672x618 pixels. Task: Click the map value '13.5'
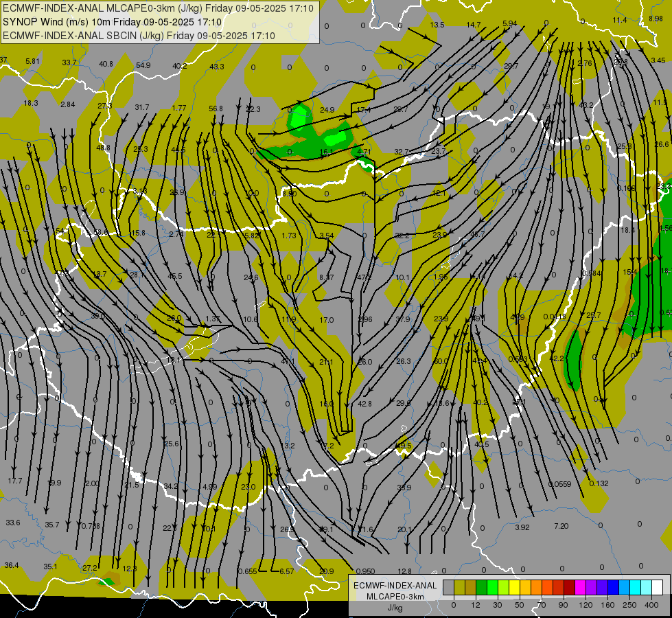[437, 25]
